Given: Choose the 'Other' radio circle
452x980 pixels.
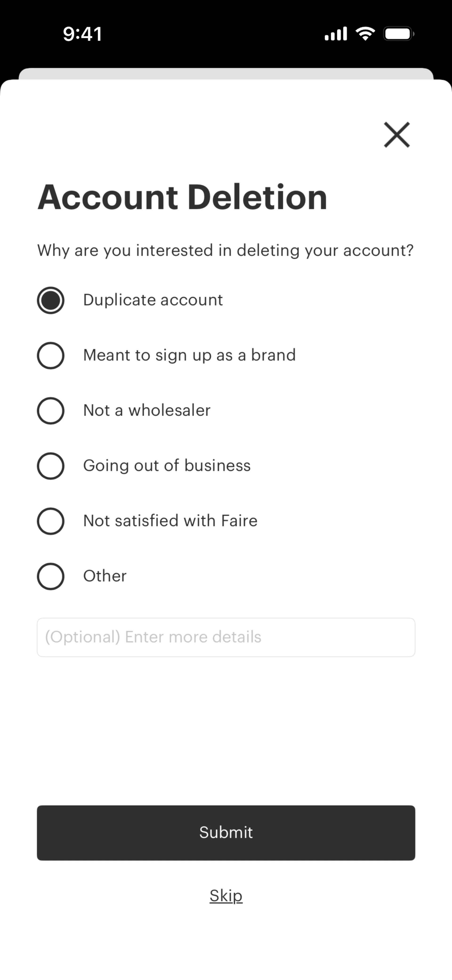Looking at the screenshot, I should point(51,576).
